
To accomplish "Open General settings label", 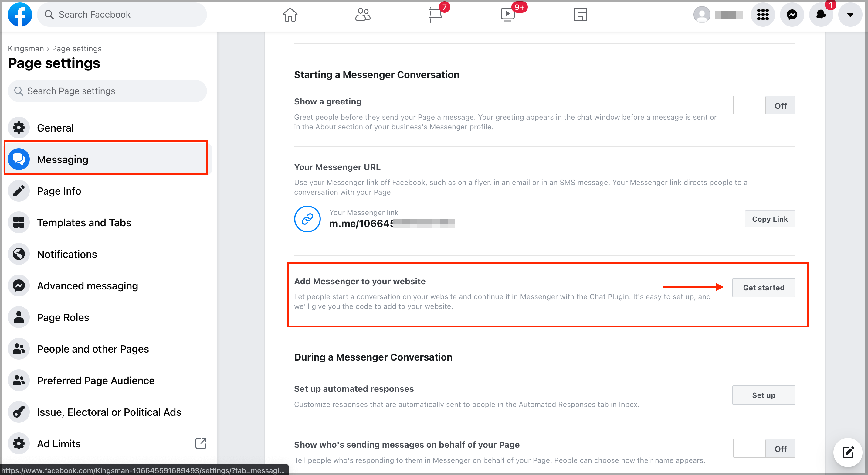I will pyautogui.click(x=55, y=128).
